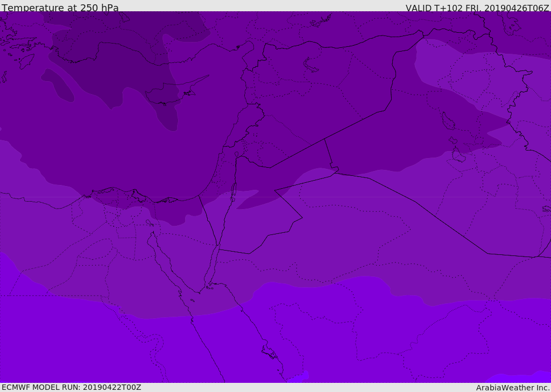The image size is (551, 392).
Task: Click the 'ECMWF MODEL RUN' label
Action: coord(71,387)
